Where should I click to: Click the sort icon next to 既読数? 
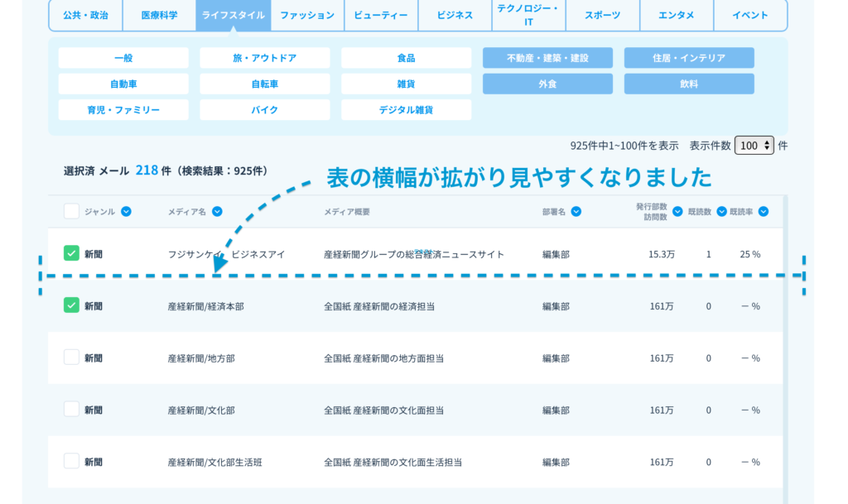click(x=721, y=211)
